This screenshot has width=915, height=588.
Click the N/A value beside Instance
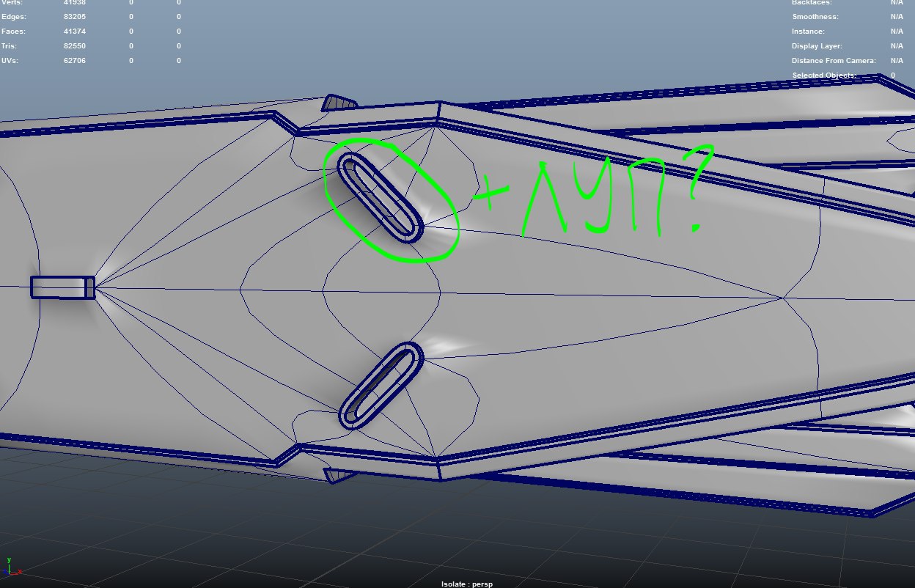point(897,32)
